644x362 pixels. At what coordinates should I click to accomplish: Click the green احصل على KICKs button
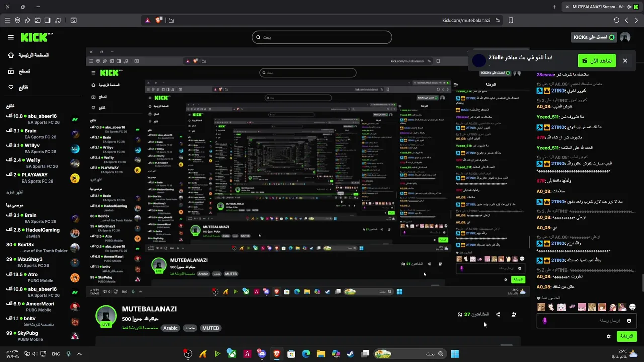(x=594, y=37)
